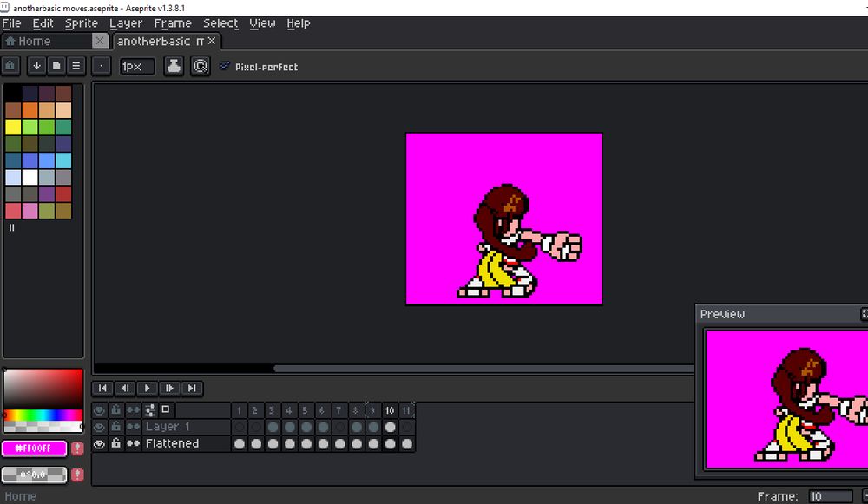The image size is (868, 504).
Task: Show the Layer 1 layer via eye icon
Action: click(99, 427)
